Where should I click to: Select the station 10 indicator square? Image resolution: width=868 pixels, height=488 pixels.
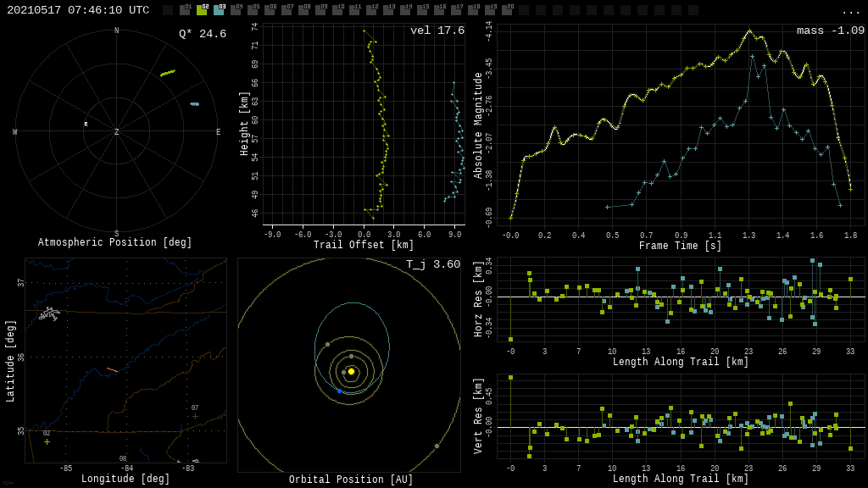pos(337,10)
